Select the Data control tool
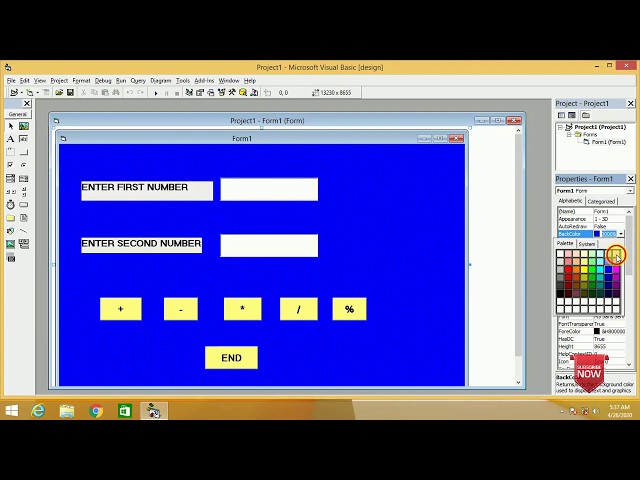 click(24, 244)
